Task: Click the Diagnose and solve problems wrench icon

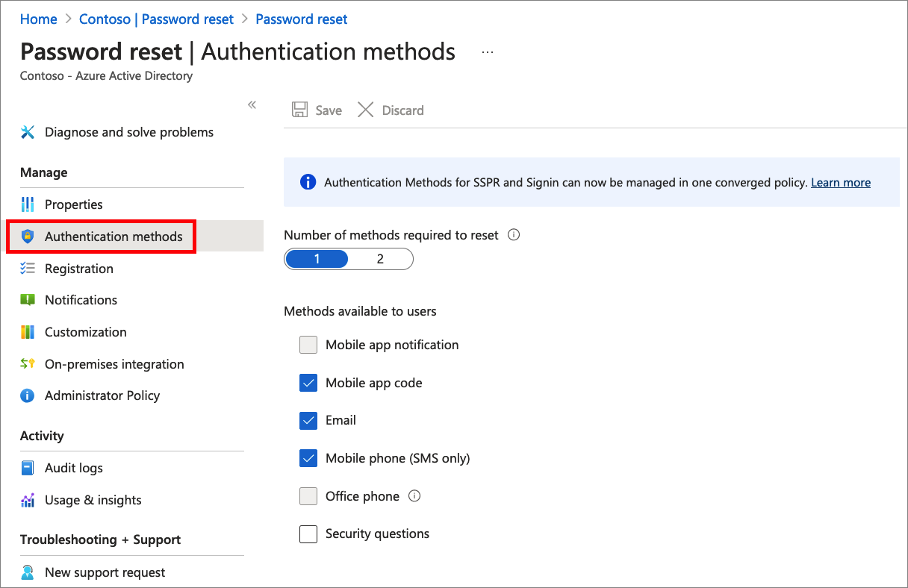Action: (x=28, y=132)
